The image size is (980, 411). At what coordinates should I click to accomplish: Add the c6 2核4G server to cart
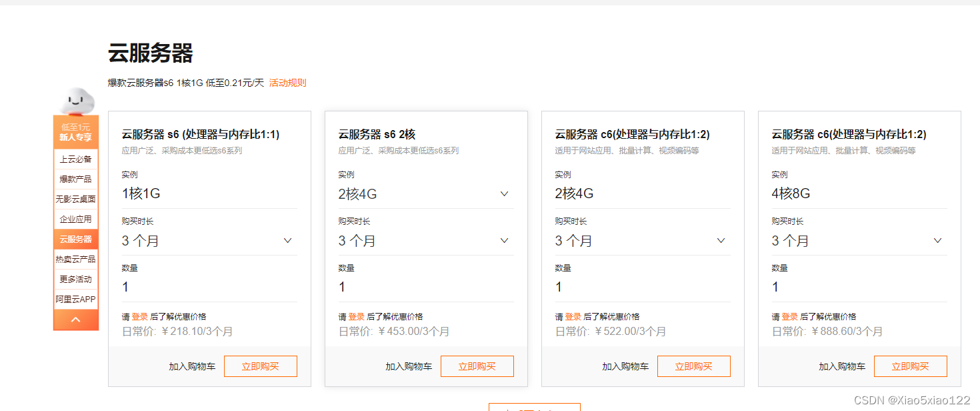pyautogui.click(x=625, y=366)
